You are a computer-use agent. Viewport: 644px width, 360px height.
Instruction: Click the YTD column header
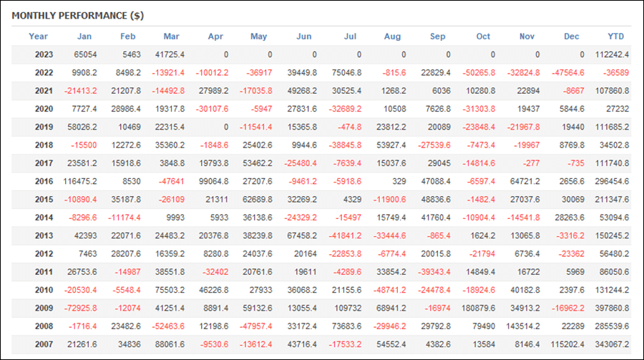(x=615, y=37)
